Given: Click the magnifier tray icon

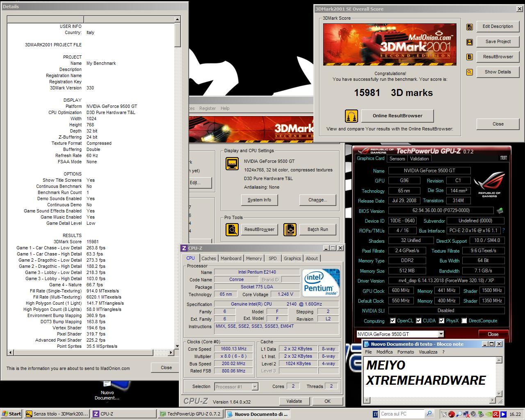Looking at the screenshot, I should pos(459,414).
